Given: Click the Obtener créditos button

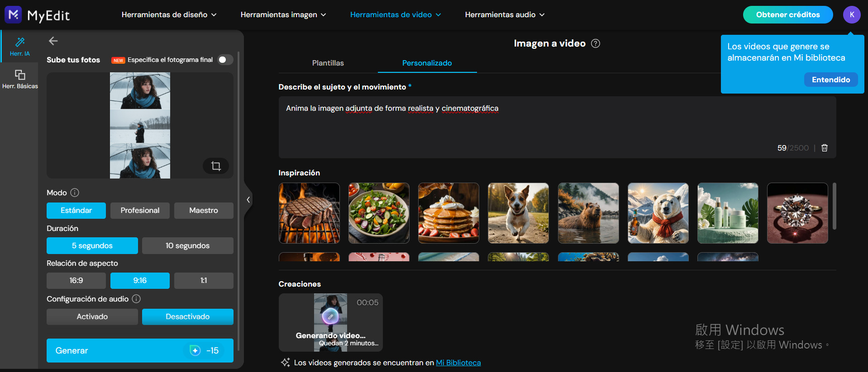Looking at the screenshot, I should coord(788,15).
